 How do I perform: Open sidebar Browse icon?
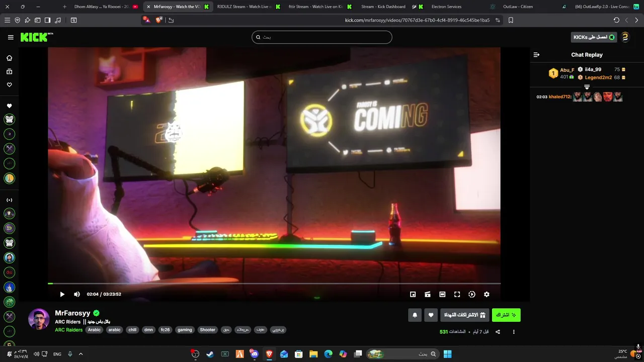point(9,71)
